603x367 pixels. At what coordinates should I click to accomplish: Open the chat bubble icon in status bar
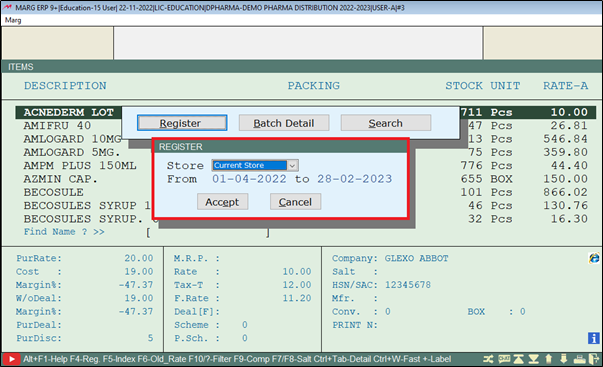coord(504,359)
